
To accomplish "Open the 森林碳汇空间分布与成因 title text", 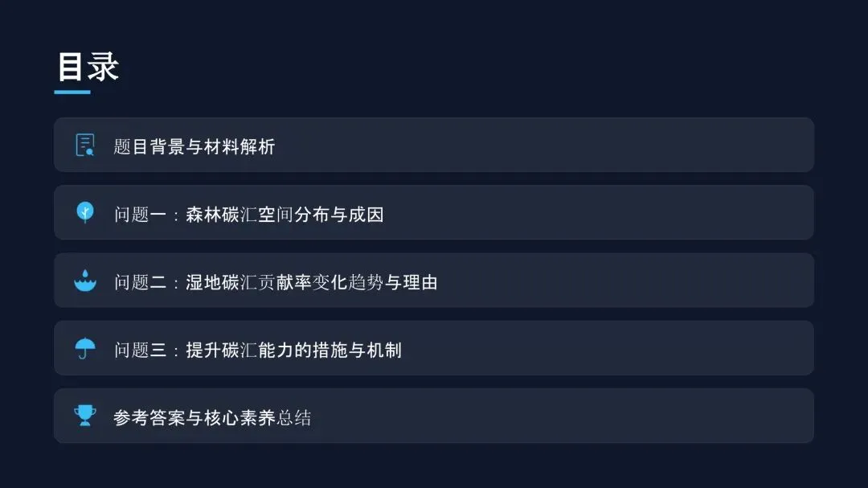I will click(285, 215).
